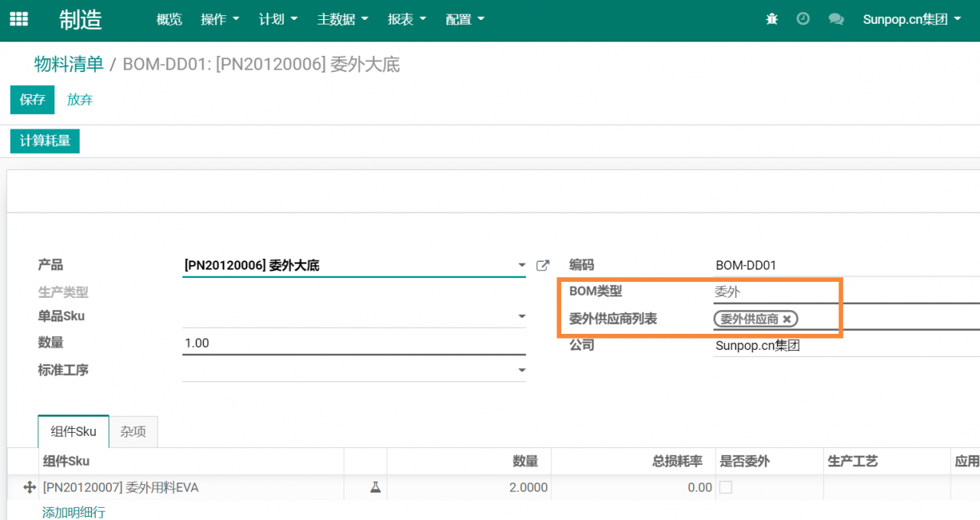
Task: Switch to the 组件Sku tab
Action: point(73,431)
